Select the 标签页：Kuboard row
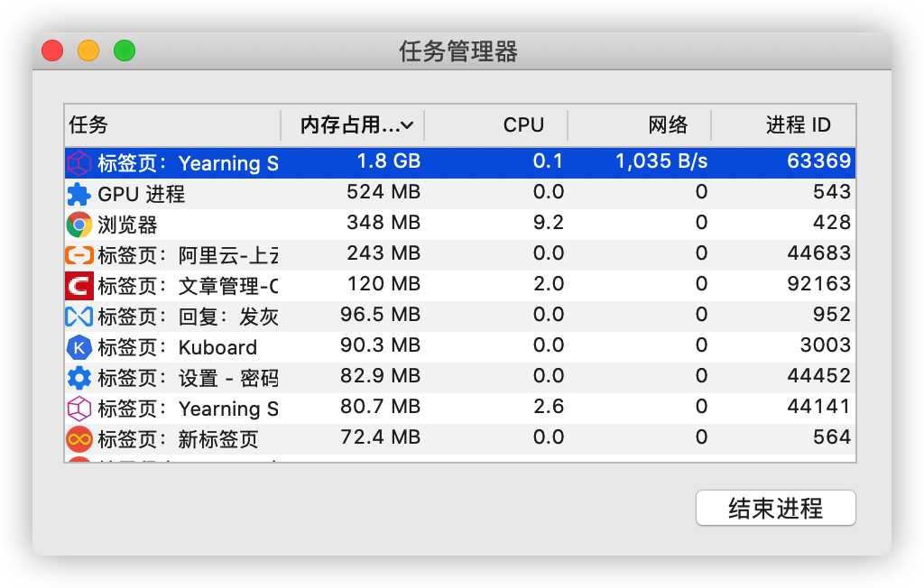This screenshot has width=924, height=588. click(x=459, y=347)
